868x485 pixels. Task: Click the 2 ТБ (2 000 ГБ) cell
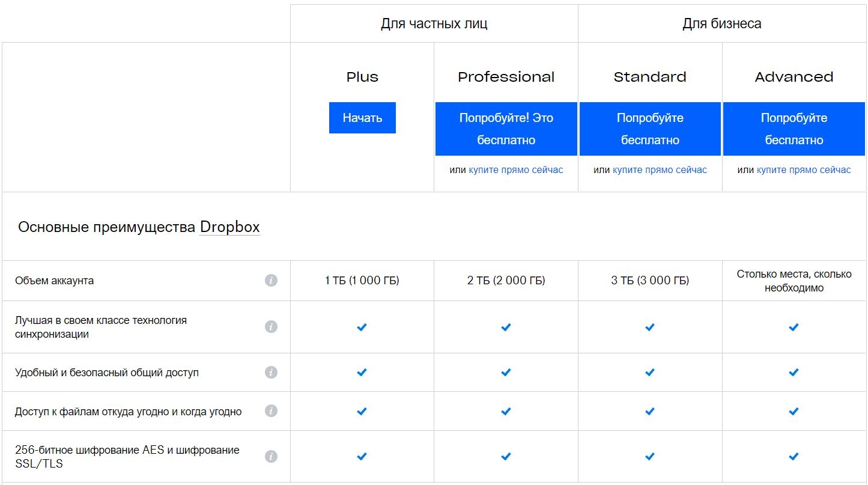point(506,281)
